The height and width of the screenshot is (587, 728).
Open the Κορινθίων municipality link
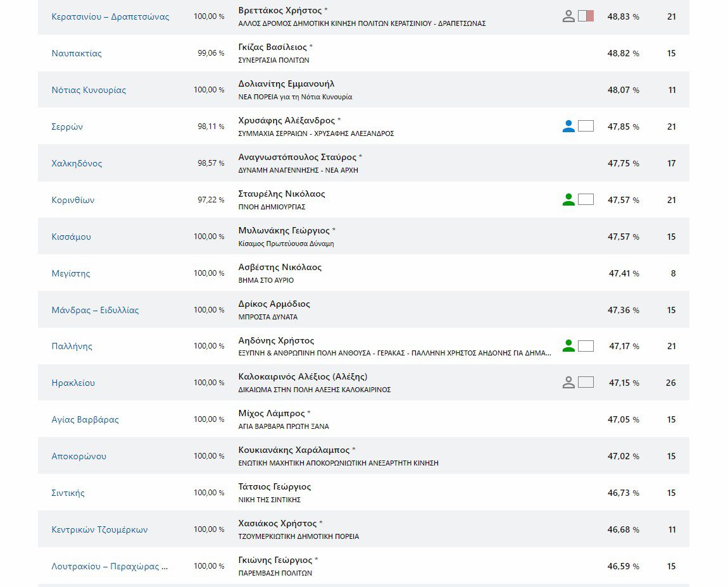click(73, 200)
